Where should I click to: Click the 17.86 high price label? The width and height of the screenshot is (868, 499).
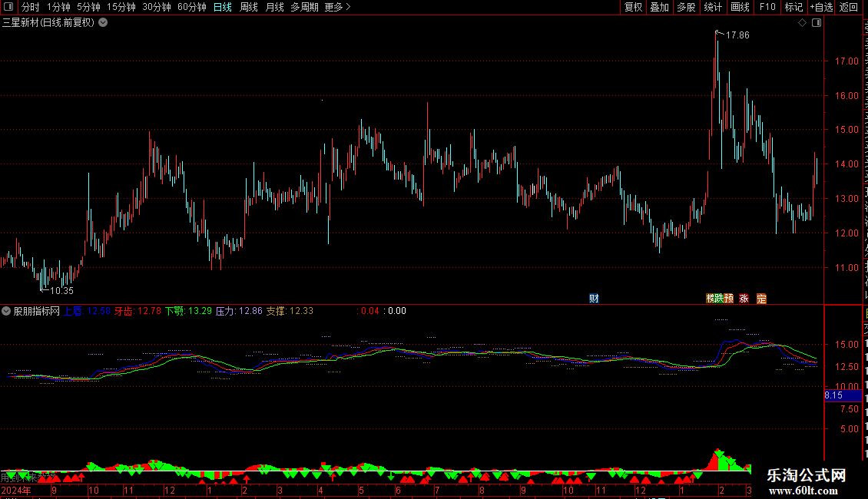tap(737, 35)
